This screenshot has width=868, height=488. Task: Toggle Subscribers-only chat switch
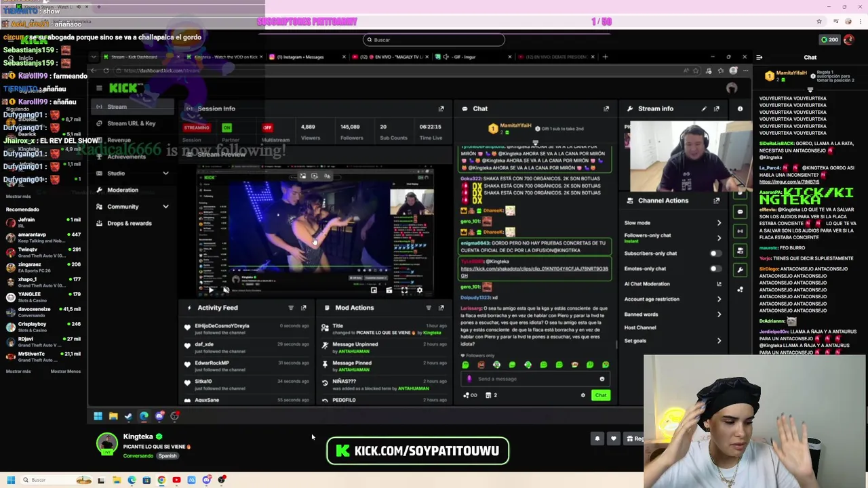tap(714, 253)
